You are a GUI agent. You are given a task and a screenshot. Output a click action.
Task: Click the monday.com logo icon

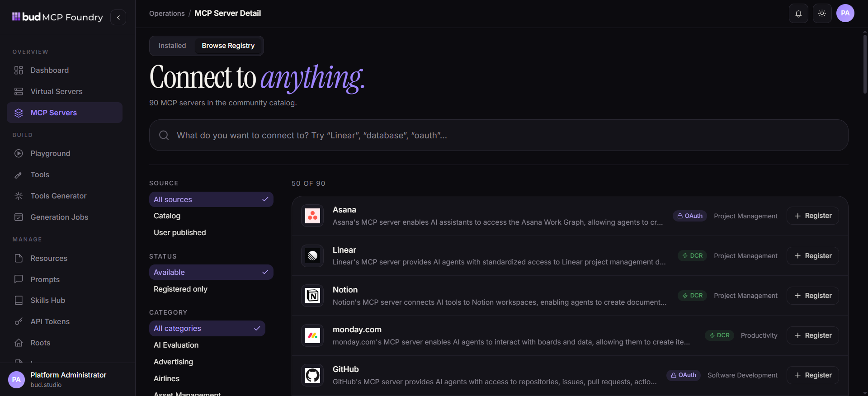coord(312,335)
